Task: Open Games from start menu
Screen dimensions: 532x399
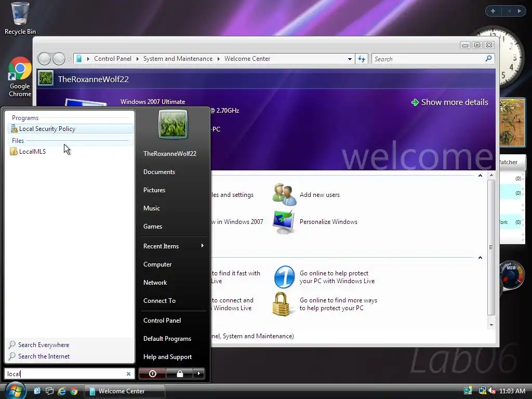Action: [x=153, y=227]
